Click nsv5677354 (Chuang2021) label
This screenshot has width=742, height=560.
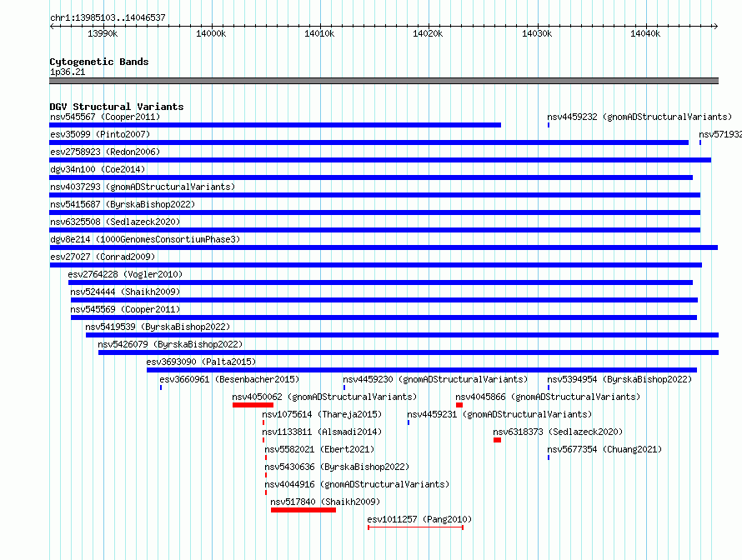click(604, 449)
